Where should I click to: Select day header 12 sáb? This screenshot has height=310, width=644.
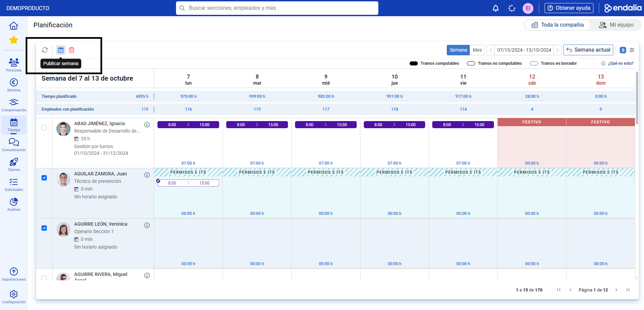point(532,80)
